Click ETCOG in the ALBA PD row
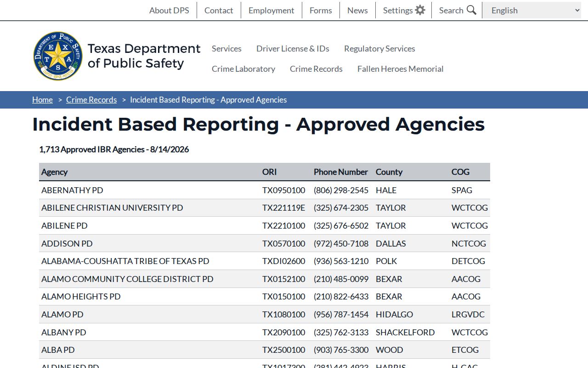 [465, 350]
